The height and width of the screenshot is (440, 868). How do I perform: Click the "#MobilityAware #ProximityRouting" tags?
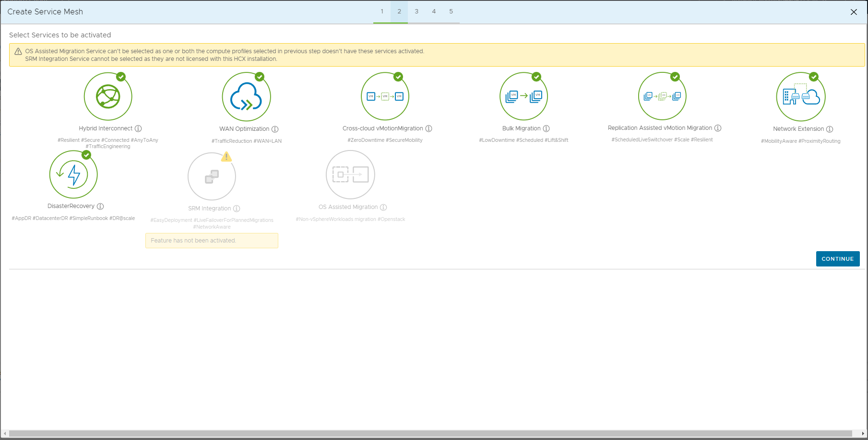click(801, 141)
